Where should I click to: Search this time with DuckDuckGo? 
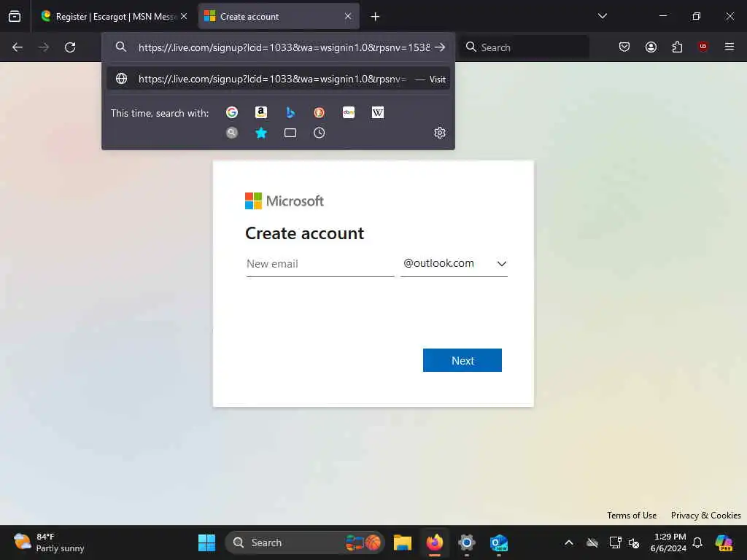(x=320, y=112)
